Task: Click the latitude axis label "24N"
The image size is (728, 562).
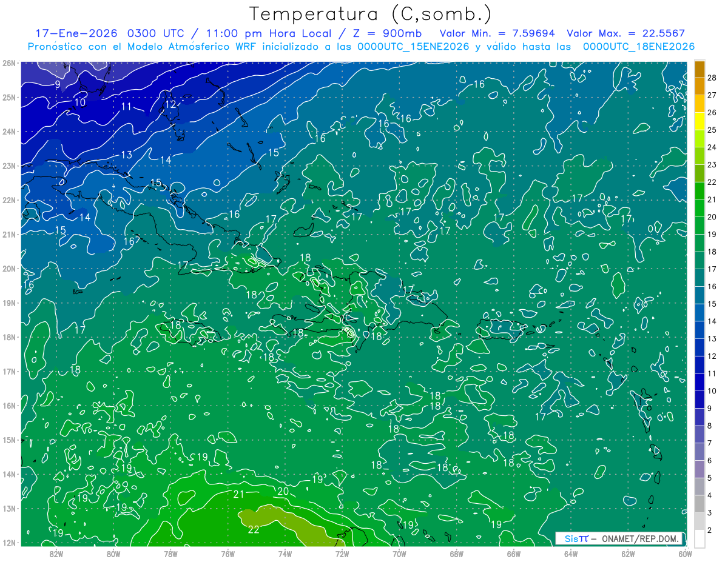Action: pos(8,132)
